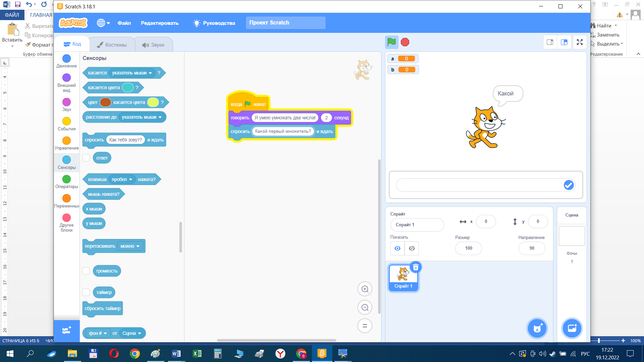This screenshot has width=644, height=362.
Task: Click the project title field
Action: coord(285,23)
